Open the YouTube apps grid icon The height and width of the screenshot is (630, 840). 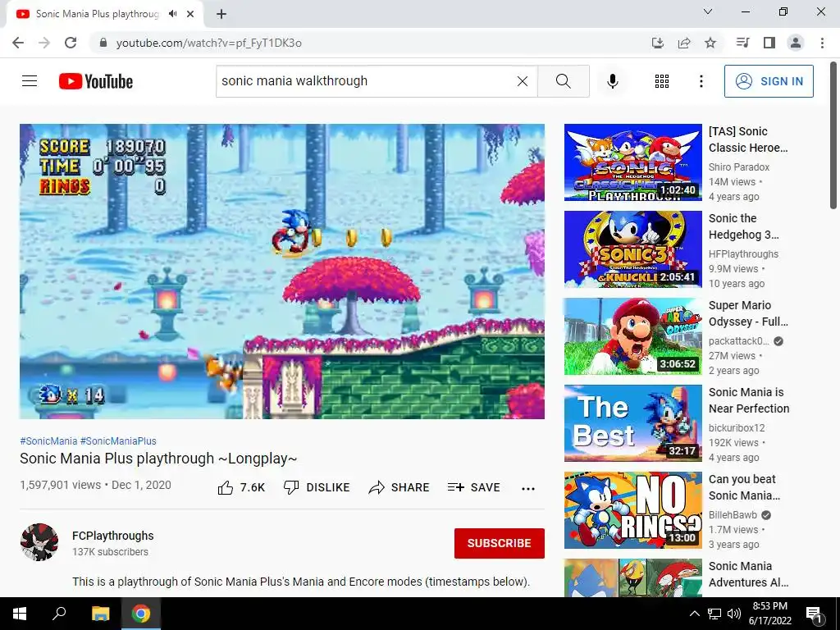[x=662, y=81]
